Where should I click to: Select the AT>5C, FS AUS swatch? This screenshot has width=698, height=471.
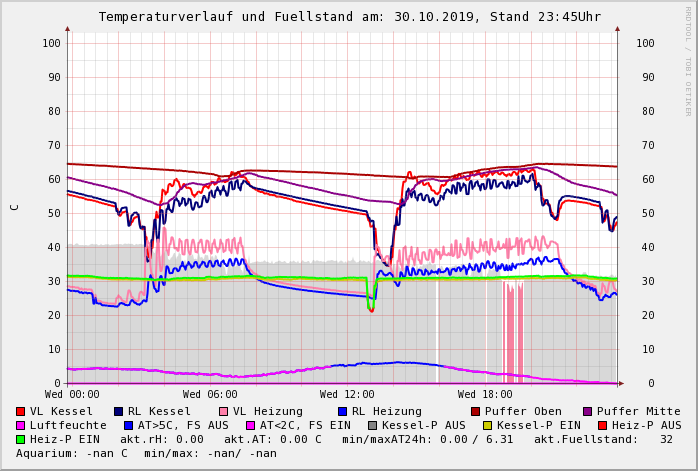click(x=129, y=425)
